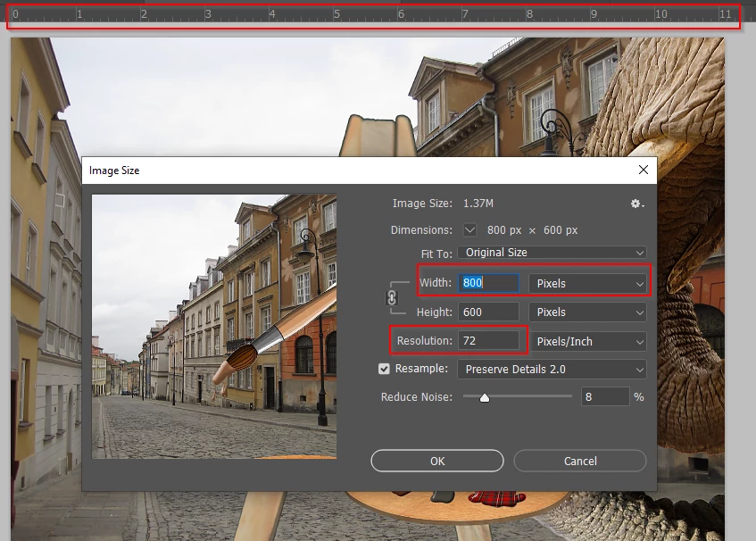Open the Height units Pixels dropdown

tap(587, 312)
